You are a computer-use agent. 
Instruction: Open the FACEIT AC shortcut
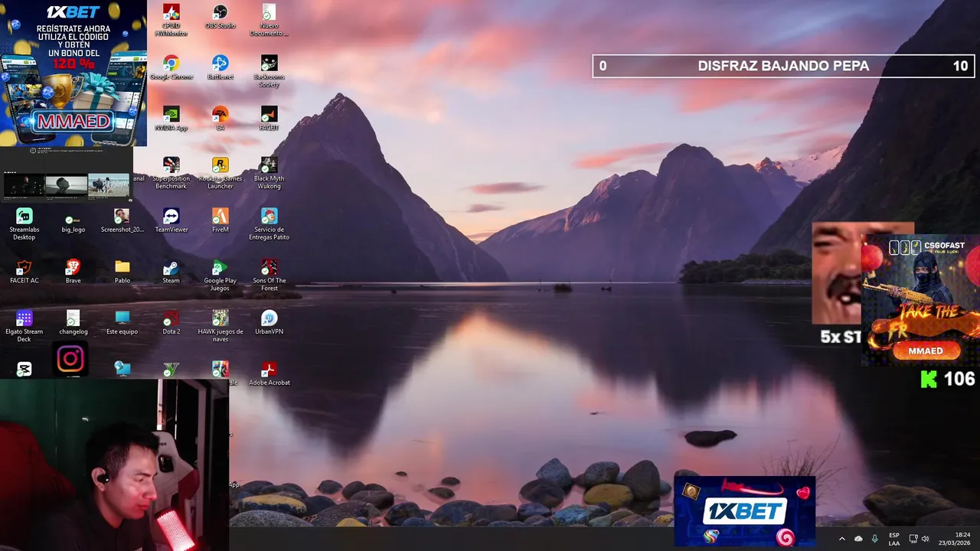24,272
